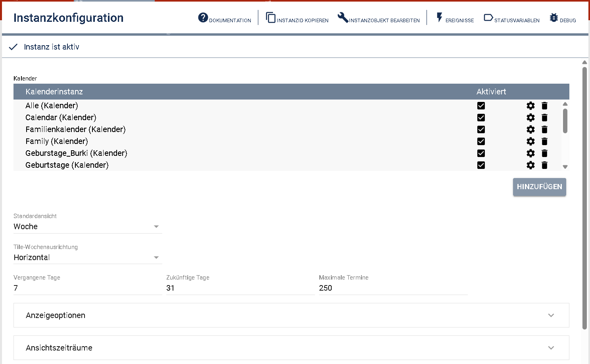This screenshot has width=590, height=364.
Task: Open the Tile-Wochenausrichtung dropdown showing Horizontal
Action: (88, 257)
